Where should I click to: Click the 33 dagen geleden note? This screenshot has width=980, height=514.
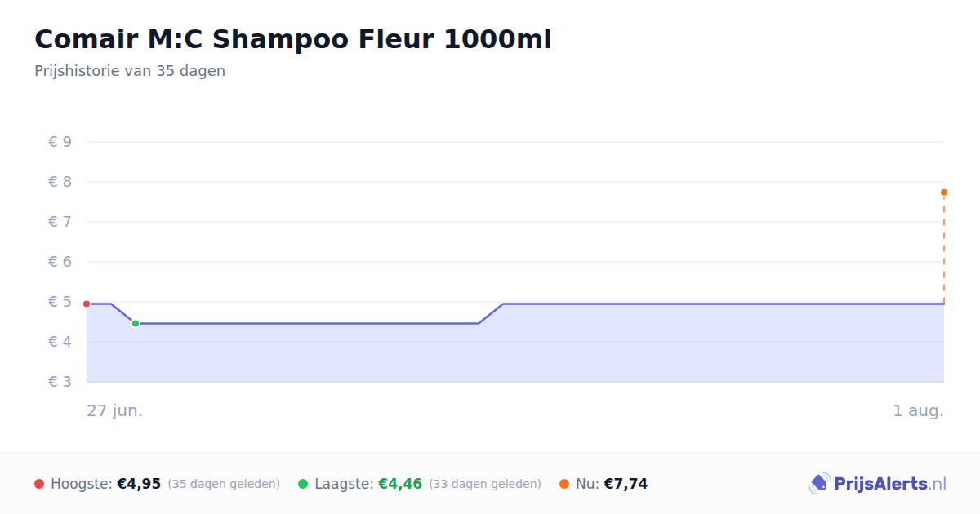coord(485,484)
